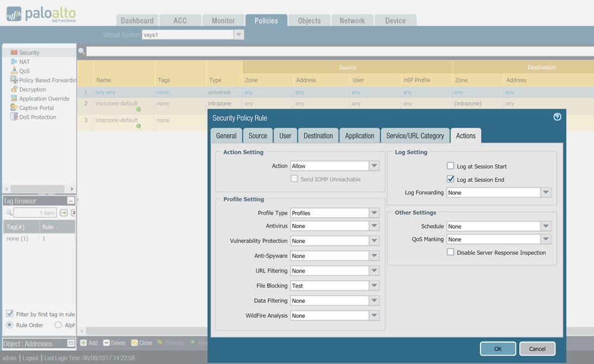The width and height of the screenshot is (594, 364).
Task: Click the help icon in the rule dialog
Action: point(557,117)
